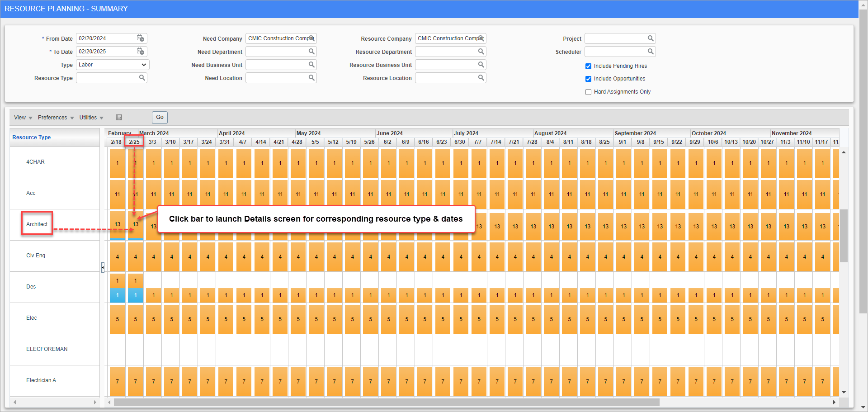Open Resource Business Unit lookup search
This screenshot has width=868, height=412.
click(481, 65)
